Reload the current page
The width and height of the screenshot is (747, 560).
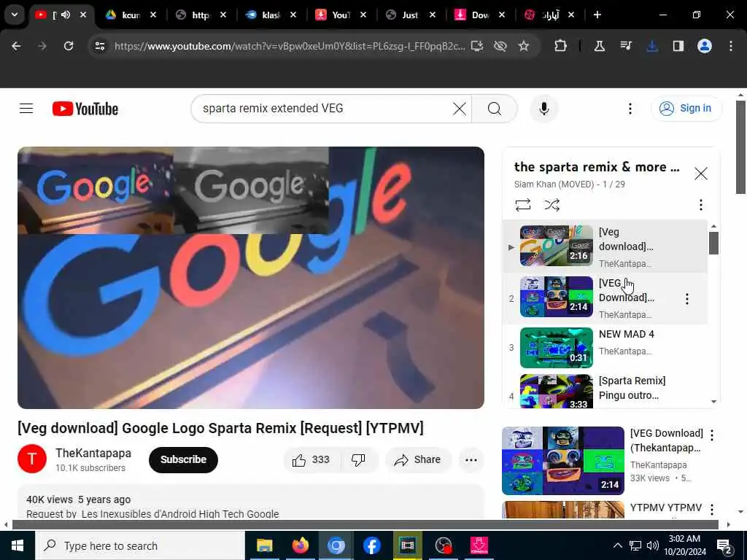(69, 46)
